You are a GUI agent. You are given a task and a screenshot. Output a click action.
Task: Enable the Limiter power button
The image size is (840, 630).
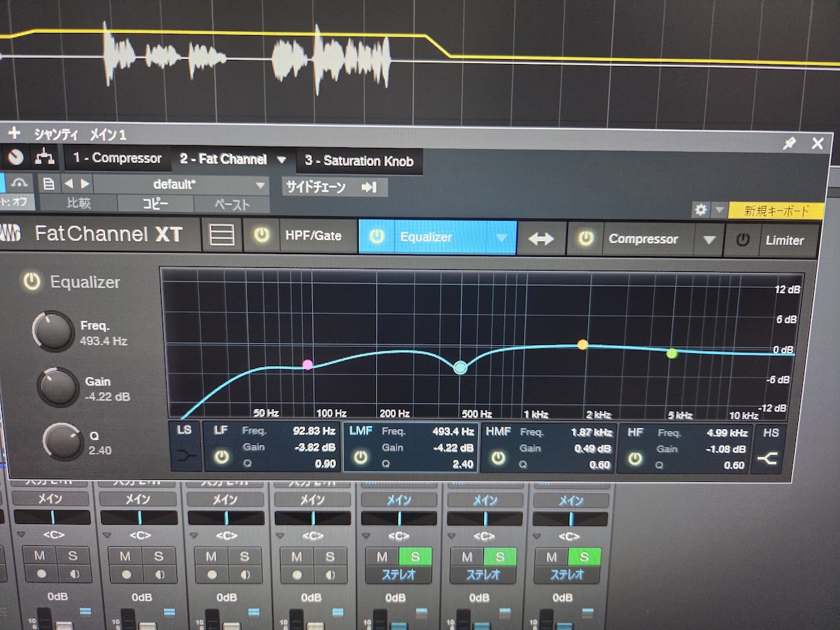pos(742,240)
